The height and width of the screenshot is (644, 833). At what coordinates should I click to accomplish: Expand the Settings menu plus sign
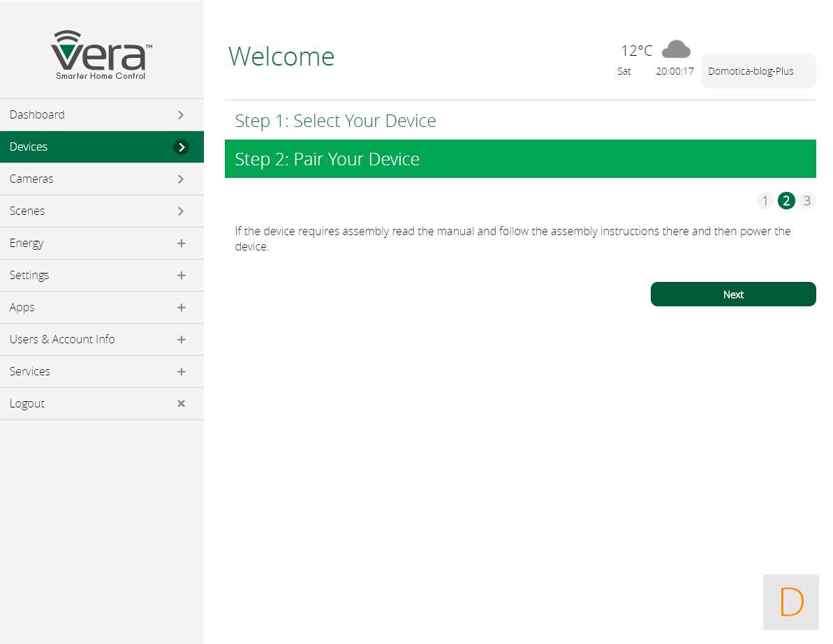[x=181, y=275]
